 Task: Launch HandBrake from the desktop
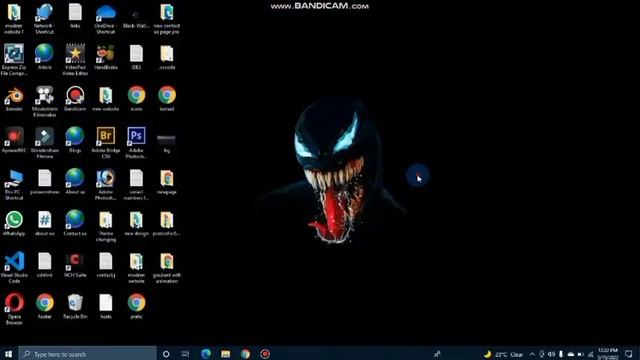coord(106,57)
